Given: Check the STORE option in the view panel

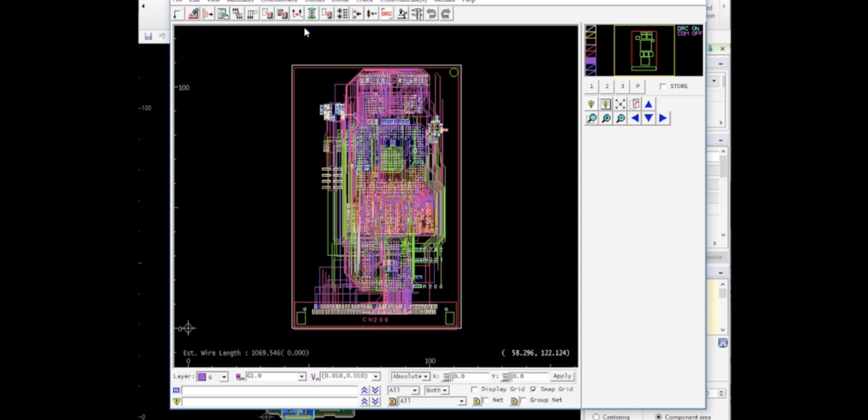Looking at the screenshot, I should coord(663,86).
